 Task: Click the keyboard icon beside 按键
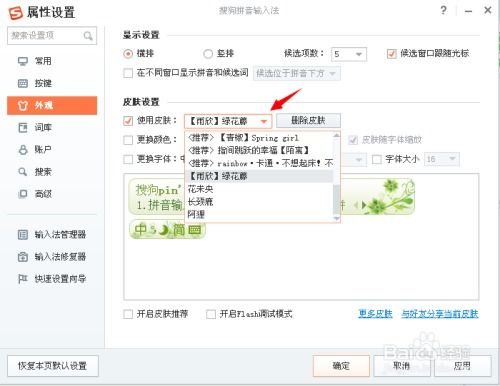23,83
